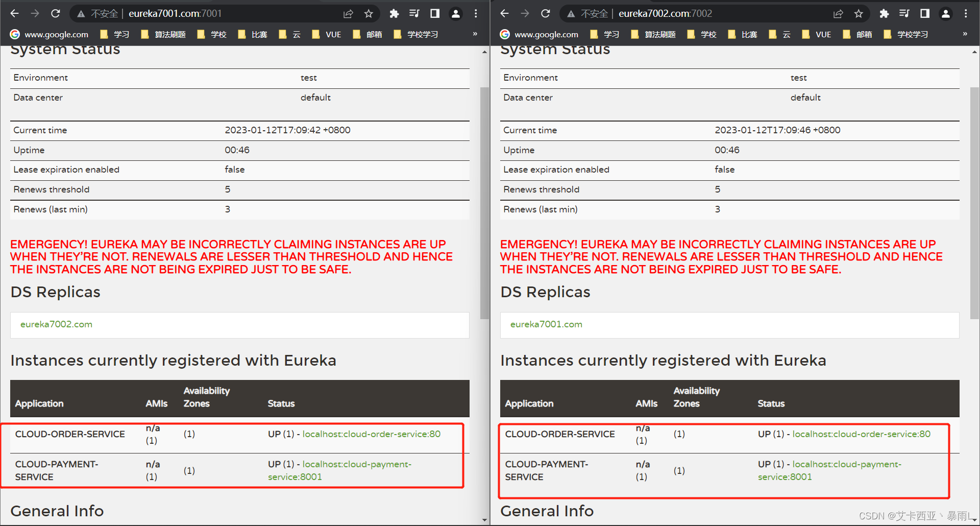Open extensions puzzle icon in the right window
This screenshot has height=526, width=980.
pyautogui.click(x=884, y=14)
